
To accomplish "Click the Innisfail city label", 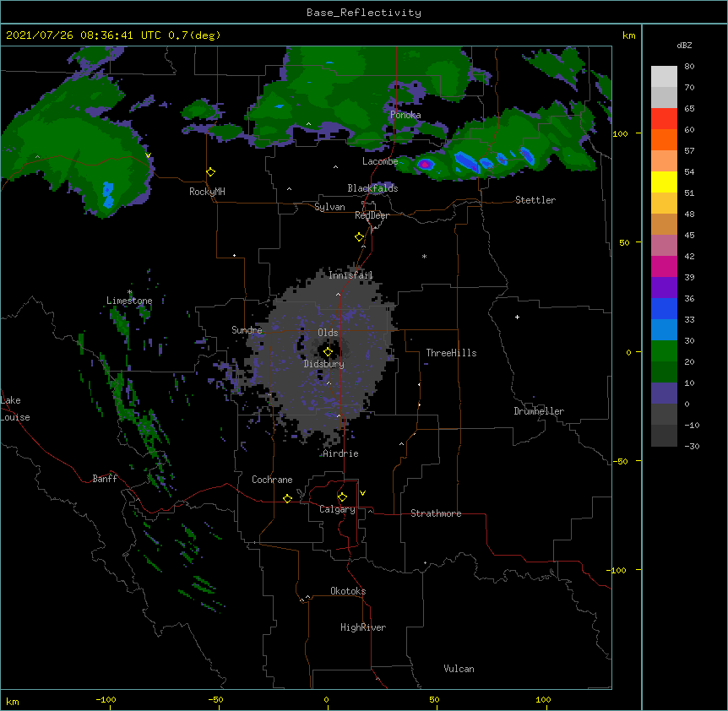I will click(350, 275).
